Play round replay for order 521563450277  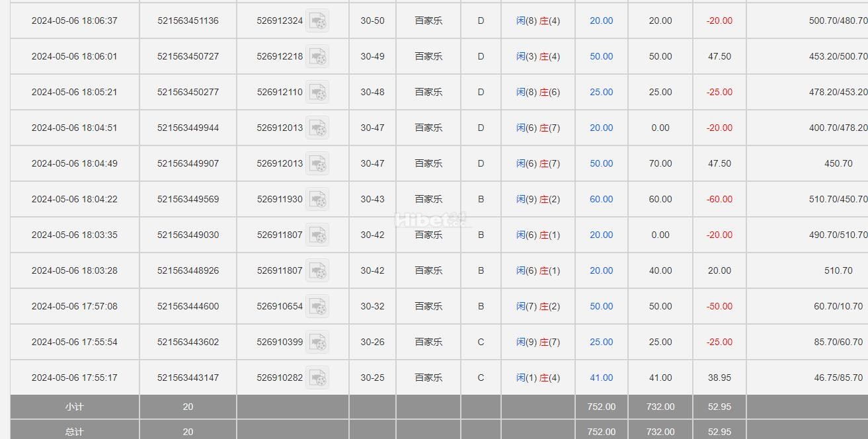[317, 93]
